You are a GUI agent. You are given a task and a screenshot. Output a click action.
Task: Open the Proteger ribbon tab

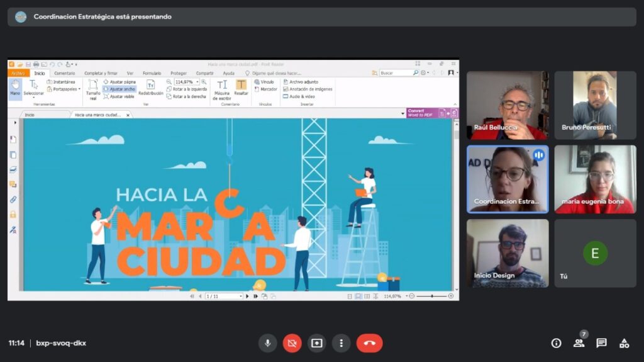click(x=178, y=73)
